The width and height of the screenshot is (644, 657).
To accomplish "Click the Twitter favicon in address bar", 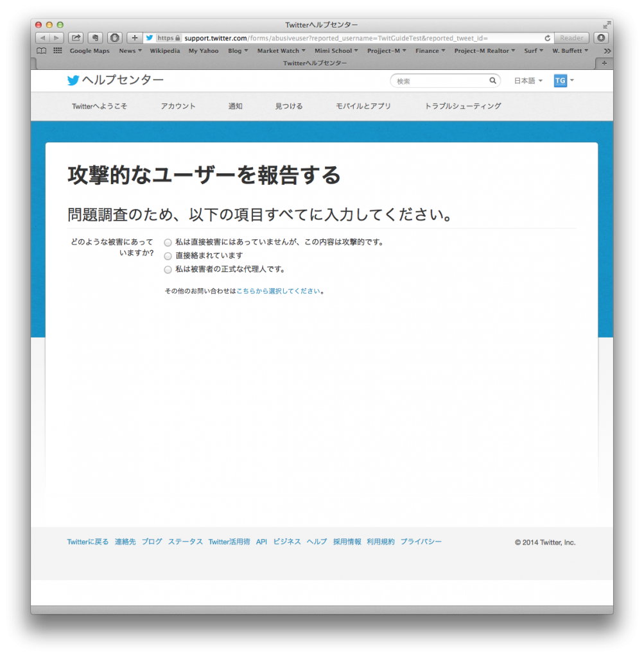I will coord(149,38).
